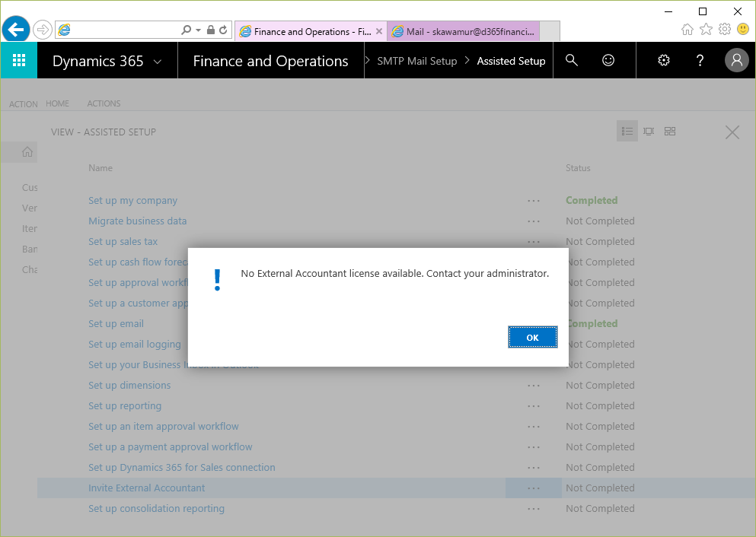Screen dimensions: 756x537
Task: Switch to list view icon
Action: (x=627, y=132)
